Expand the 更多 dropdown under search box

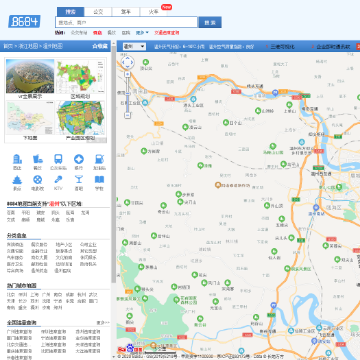142,33
